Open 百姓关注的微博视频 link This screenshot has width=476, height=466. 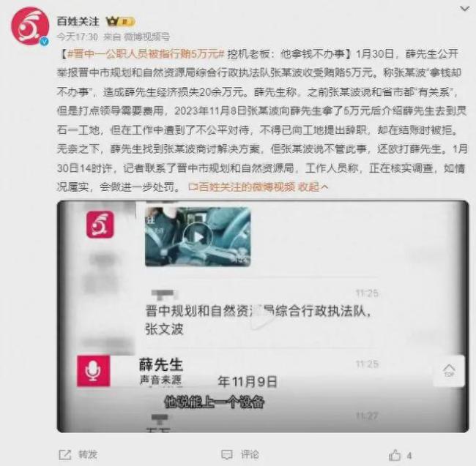242,187
